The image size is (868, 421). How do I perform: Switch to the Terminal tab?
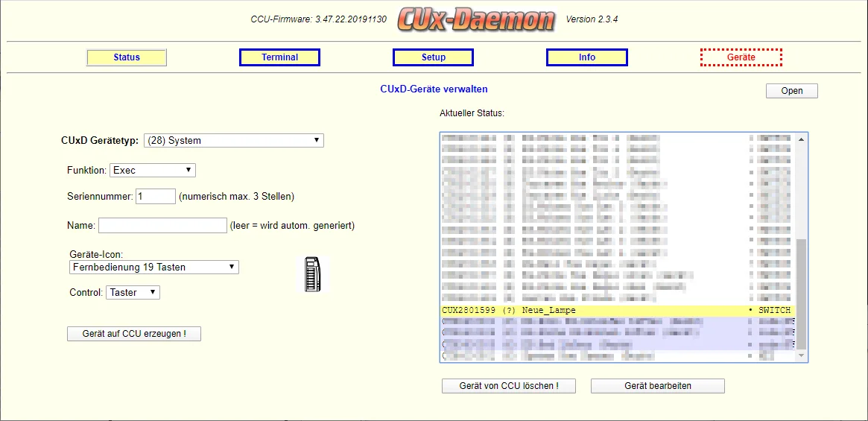279,57
